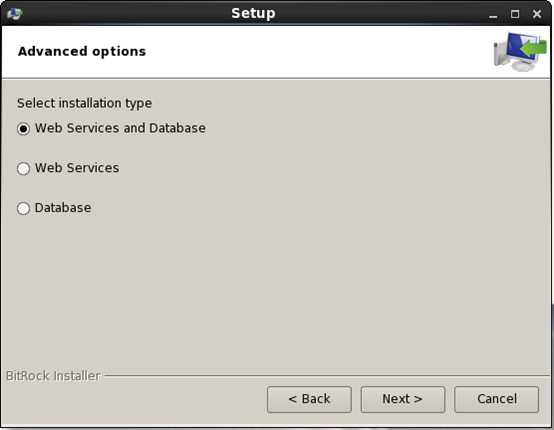Click the separator line beside BitRock Installer
This screenshot has height=430, width=554.
point(327,376)
